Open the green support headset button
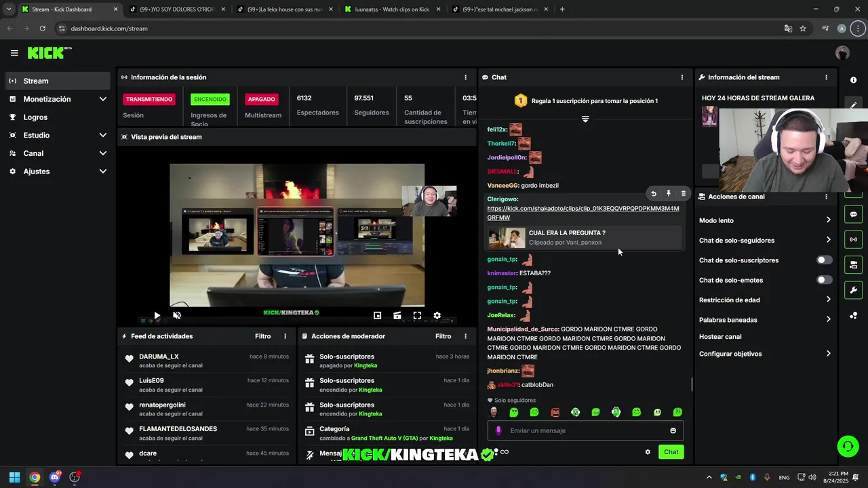Viewport: 868px width, 488px height. point(848,446)
